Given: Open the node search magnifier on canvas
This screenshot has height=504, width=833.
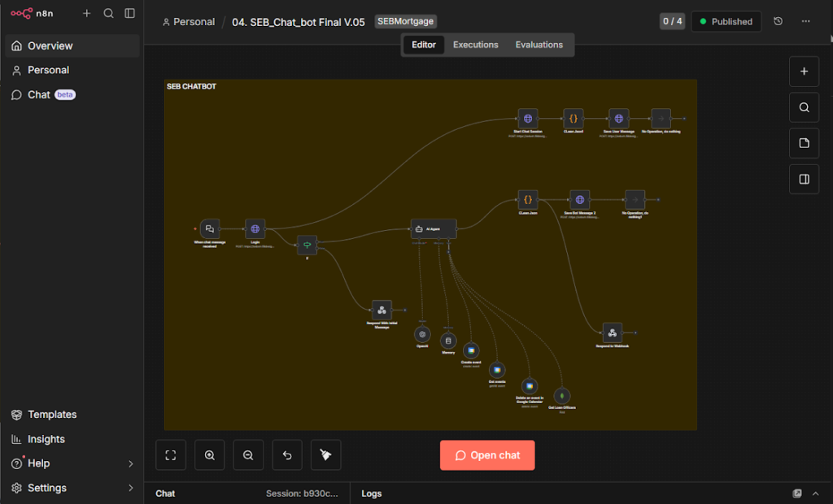Looking at the screenshot, I should click(x=804, y=107).
